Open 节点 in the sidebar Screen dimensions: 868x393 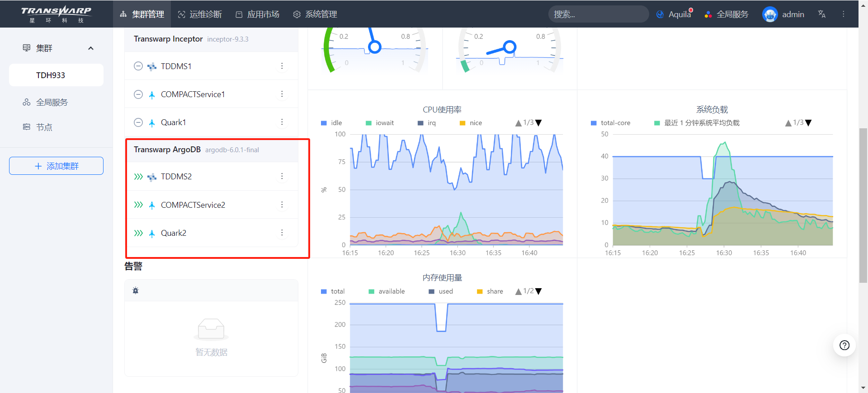[44, 127]
